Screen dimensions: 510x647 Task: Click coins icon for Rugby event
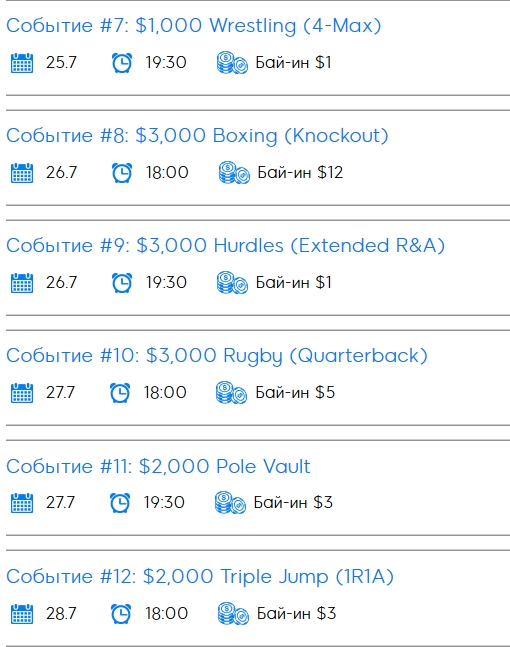tap(231, 392)
